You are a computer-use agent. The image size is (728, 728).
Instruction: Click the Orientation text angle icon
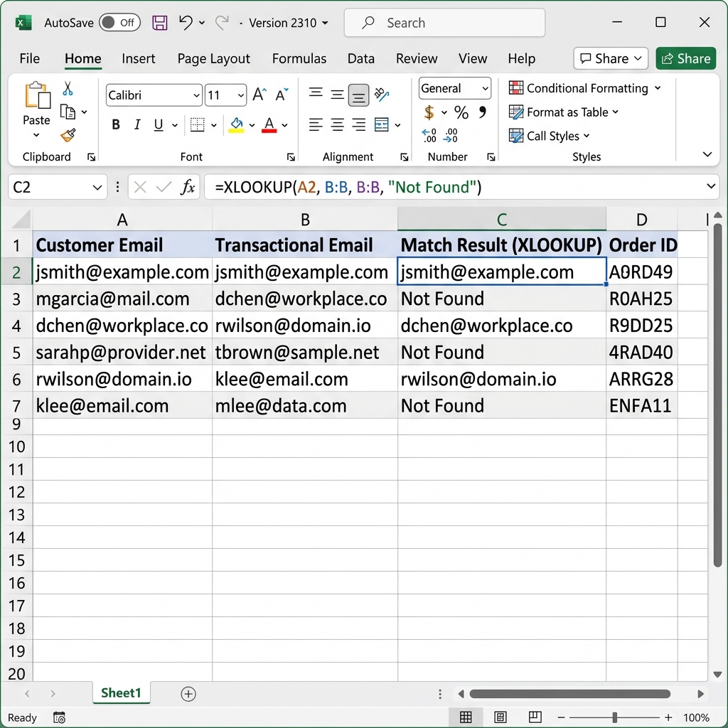[382, 95]
